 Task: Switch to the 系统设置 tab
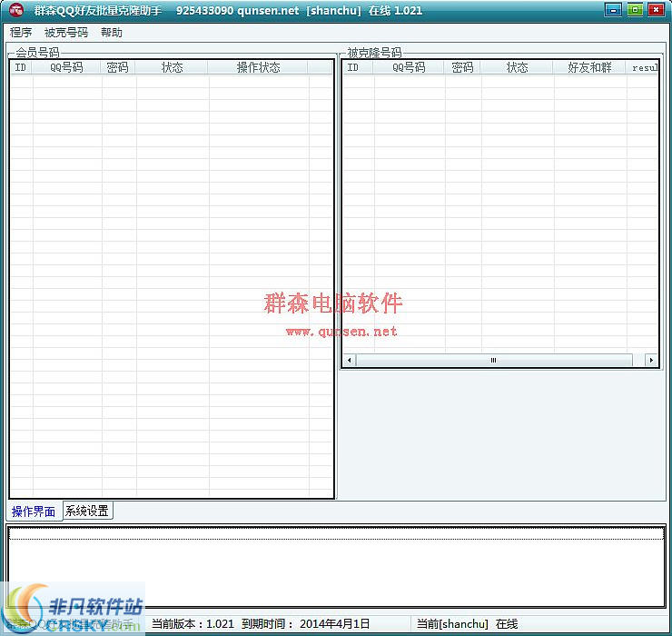[87, 511]
